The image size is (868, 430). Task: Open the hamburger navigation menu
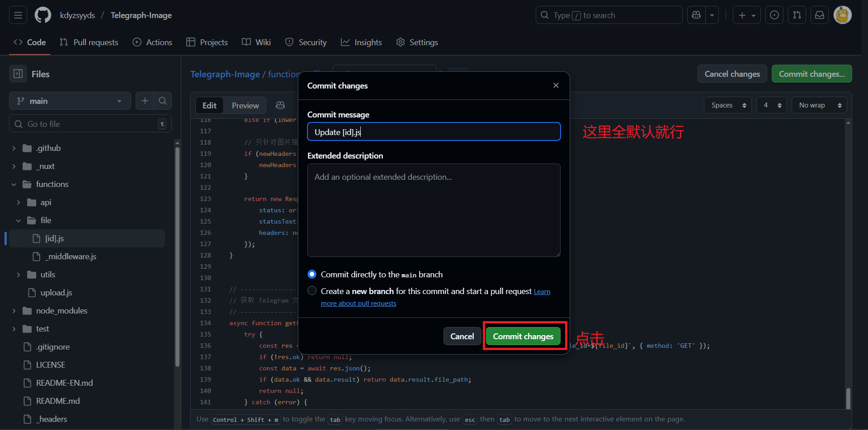tap(18, 15)
